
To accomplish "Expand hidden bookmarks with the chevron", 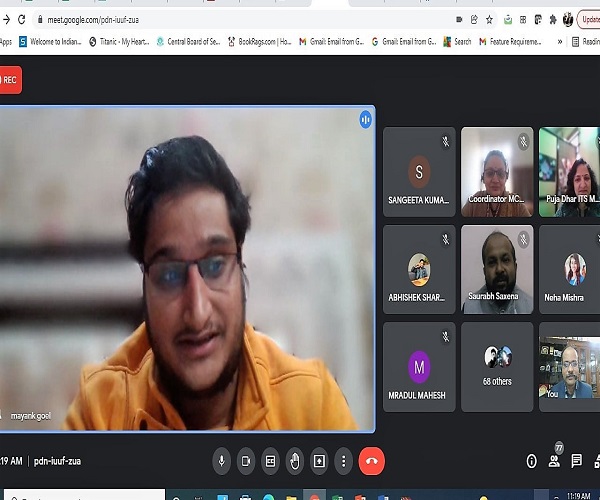I will tap(560, 42).
